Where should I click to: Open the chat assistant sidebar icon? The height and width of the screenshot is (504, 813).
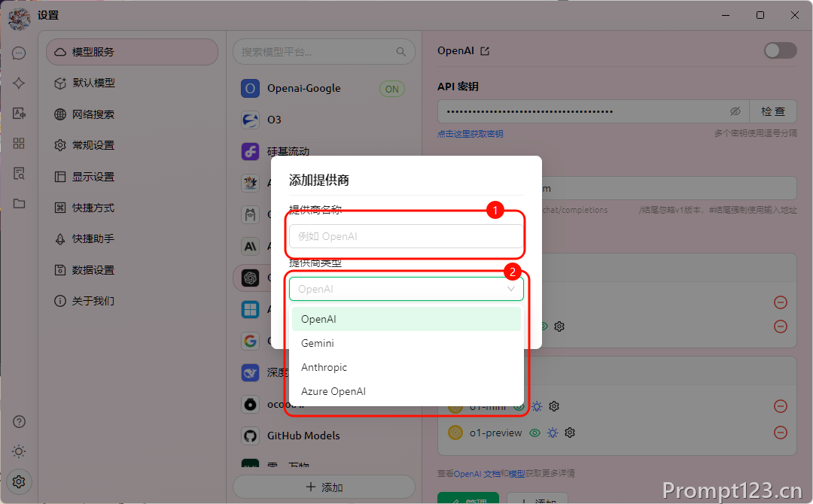click(19, 53)
